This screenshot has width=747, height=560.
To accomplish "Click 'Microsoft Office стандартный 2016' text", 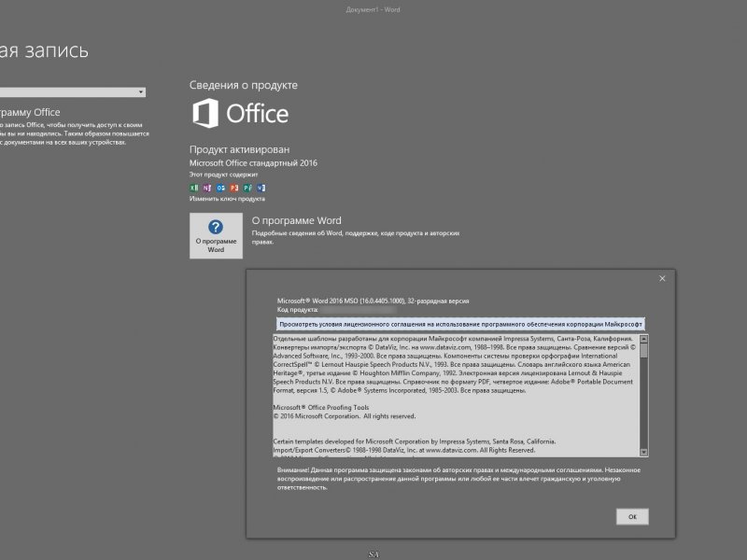I will click(253, 162).
